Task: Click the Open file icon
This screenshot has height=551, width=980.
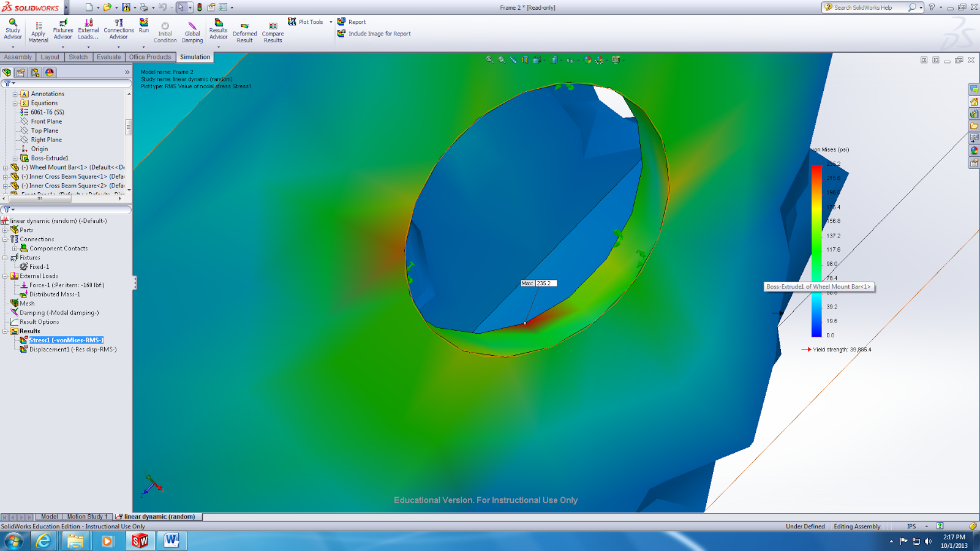Action: [x=107, y=7]
